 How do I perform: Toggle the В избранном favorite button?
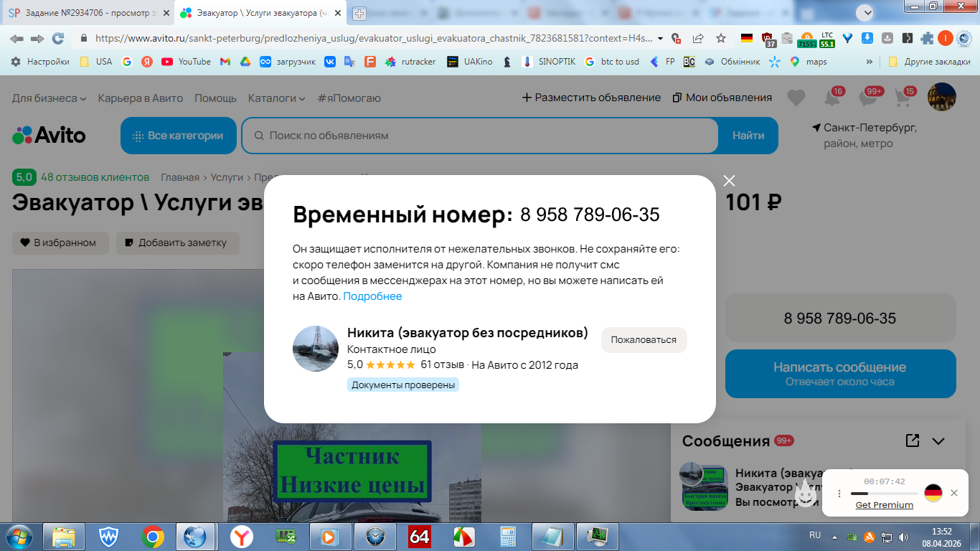[x=60, y=242]
